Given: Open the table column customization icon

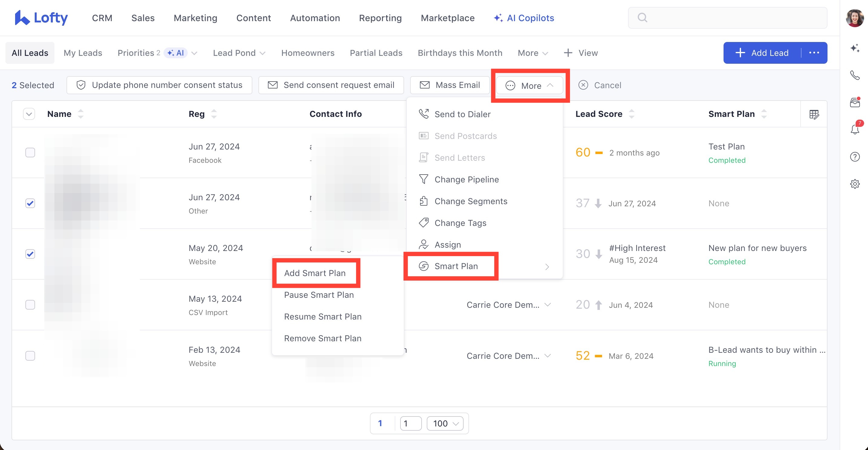Looking at the screenshot, I should coord(814,114).
